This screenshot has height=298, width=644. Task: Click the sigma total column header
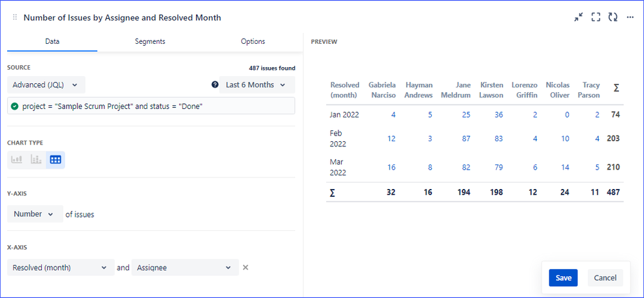pos(616,88)
